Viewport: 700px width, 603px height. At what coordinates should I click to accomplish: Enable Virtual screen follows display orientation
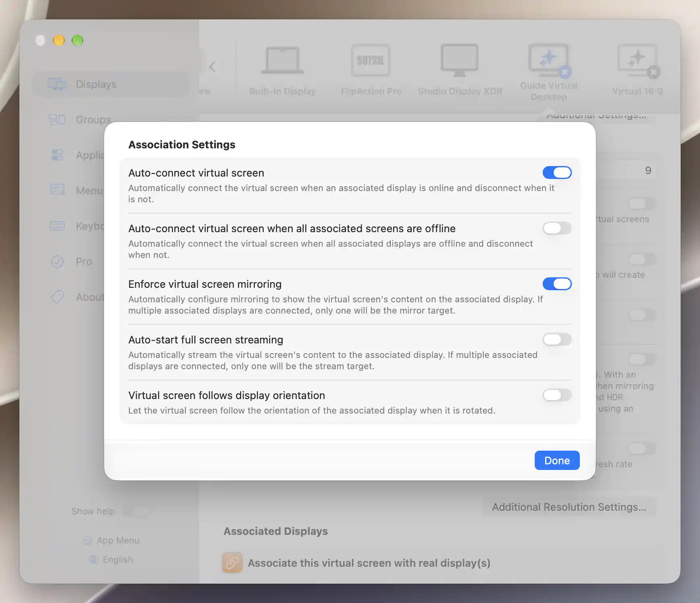[x=557, y=395]
